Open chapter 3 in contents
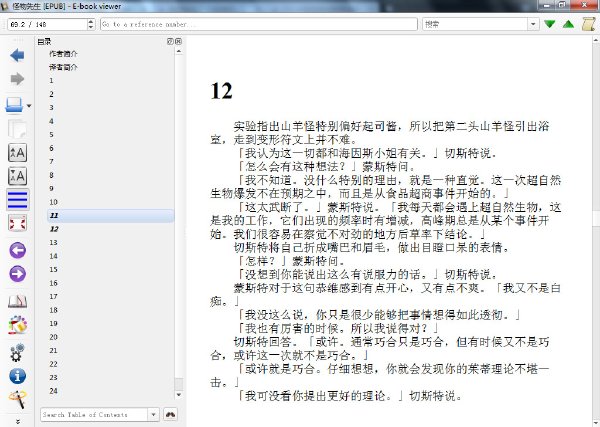This screenshot has height=427, width=600. click(x=51, y=108)
